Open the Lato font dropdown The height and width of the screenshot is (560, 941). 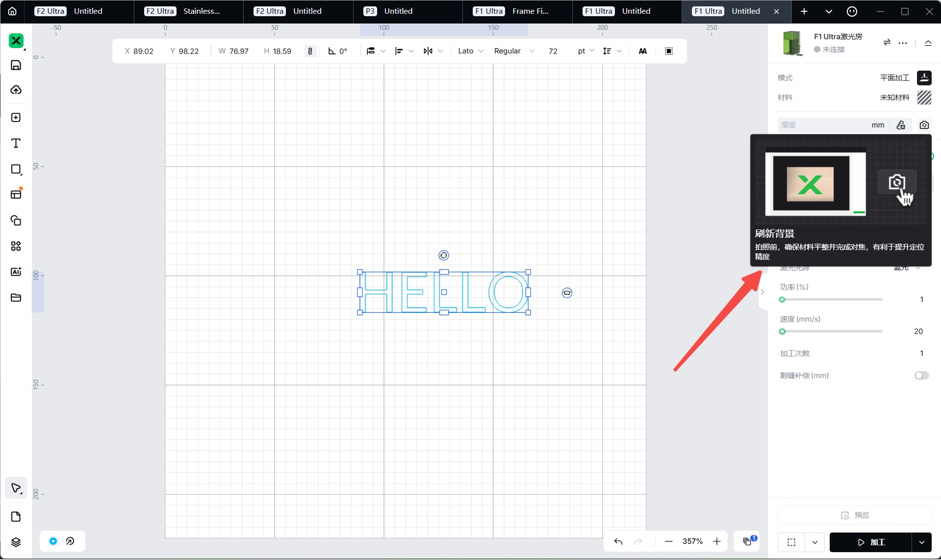point(470,51)
